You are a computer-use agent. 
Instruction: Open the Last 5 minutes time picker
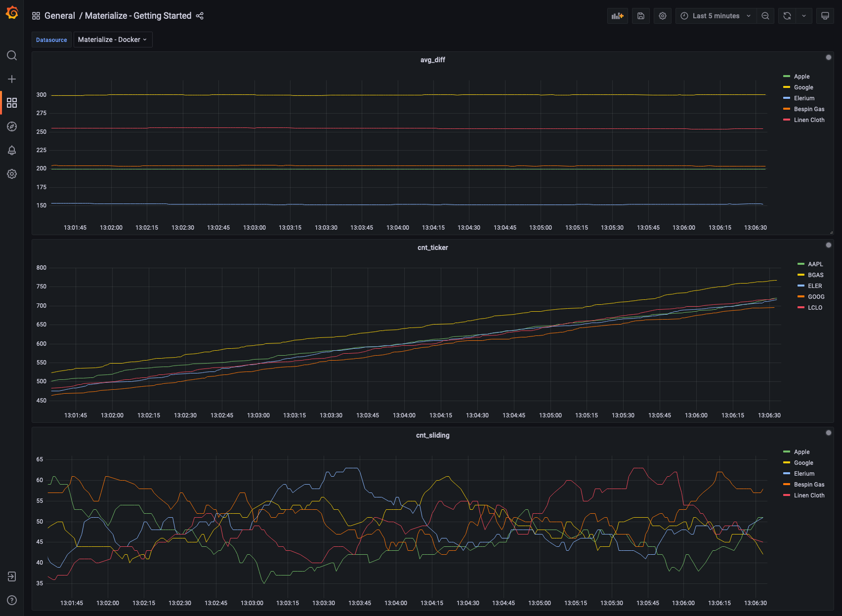coord(716,16)
